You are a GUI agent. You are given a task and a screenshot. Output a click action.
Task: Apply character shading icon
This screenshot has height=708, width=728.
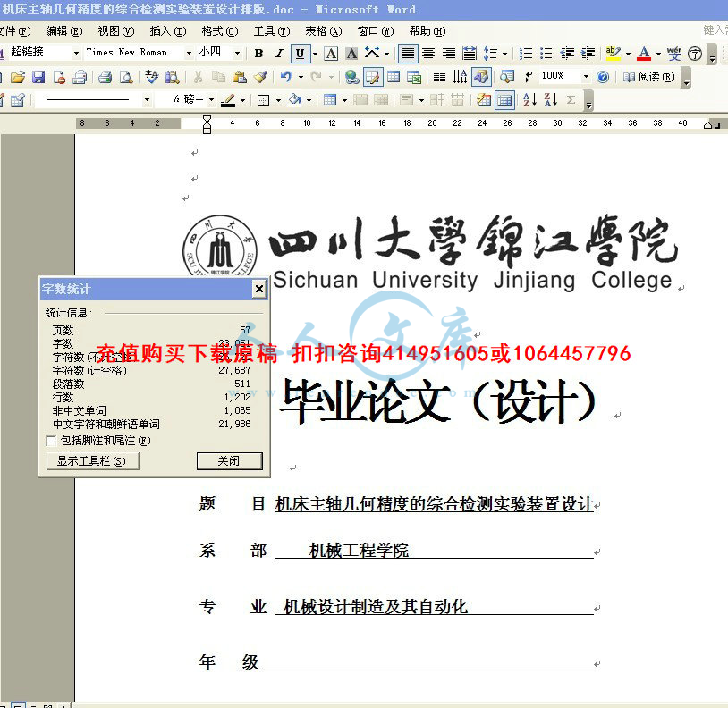351,54
